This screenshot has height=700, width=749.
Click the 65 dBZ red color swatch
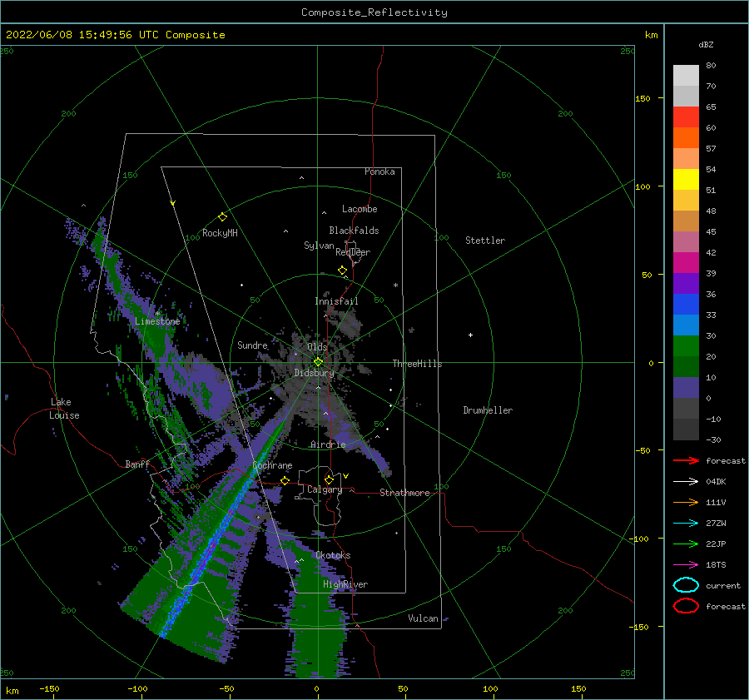click(686, 117)
